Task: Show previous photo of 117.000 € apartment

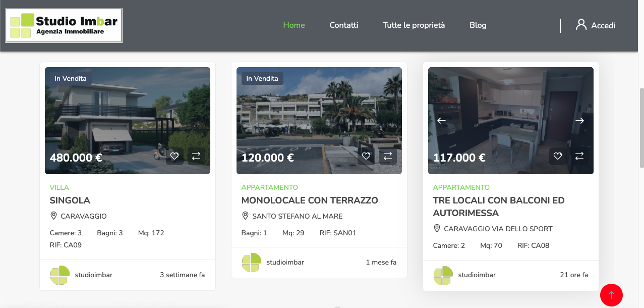Action: [441, 121]
